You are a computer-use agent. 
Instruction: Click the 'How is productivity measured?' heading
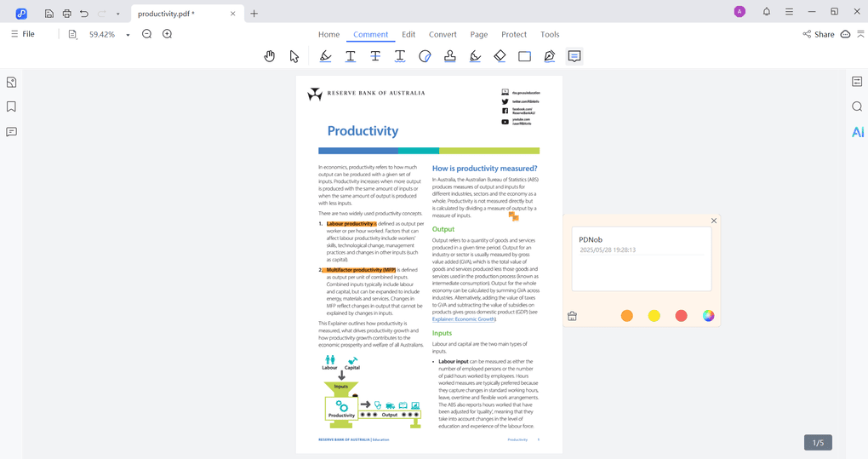point(484,169)
